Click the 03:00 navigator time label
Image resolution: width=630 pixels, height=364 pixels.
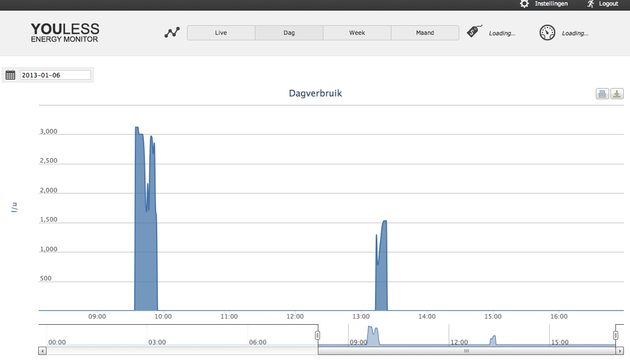point(157,342)
